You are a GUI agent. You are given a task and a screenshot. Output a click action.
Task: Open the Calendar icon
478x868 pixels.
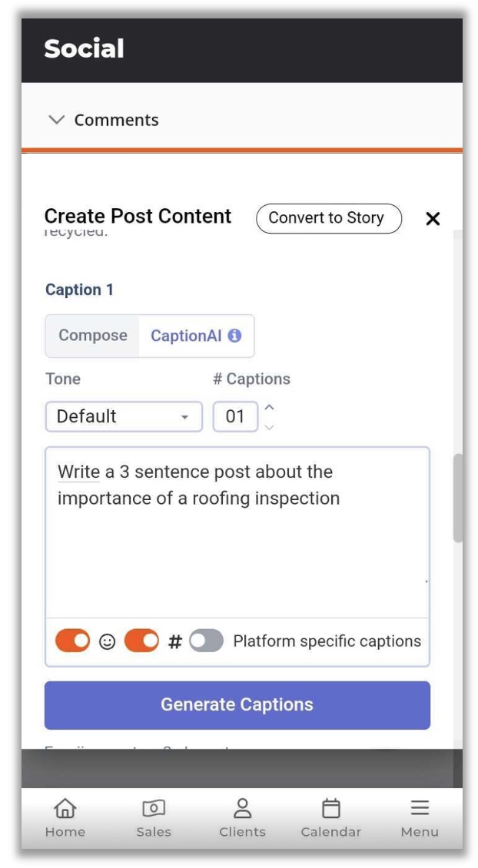point(330,808)
